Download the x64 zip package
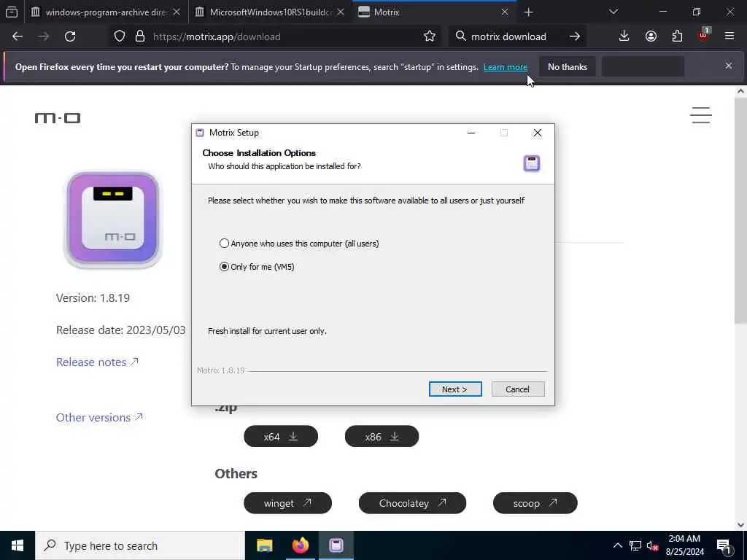 click(x=281, y=436)
